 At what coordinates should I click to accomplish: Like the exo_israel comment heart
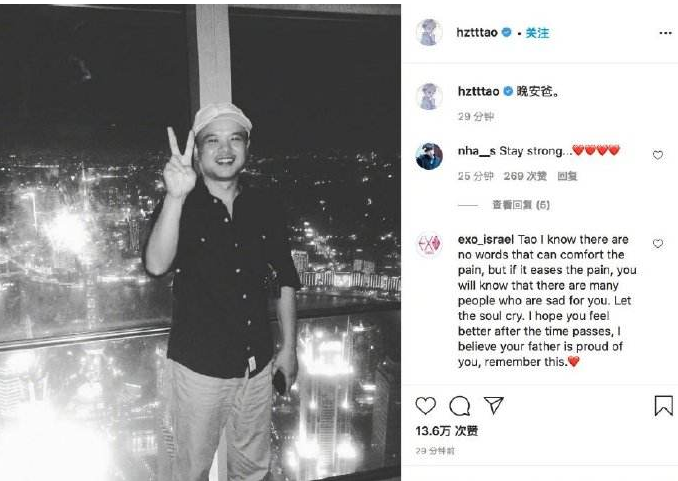point(658,244)
